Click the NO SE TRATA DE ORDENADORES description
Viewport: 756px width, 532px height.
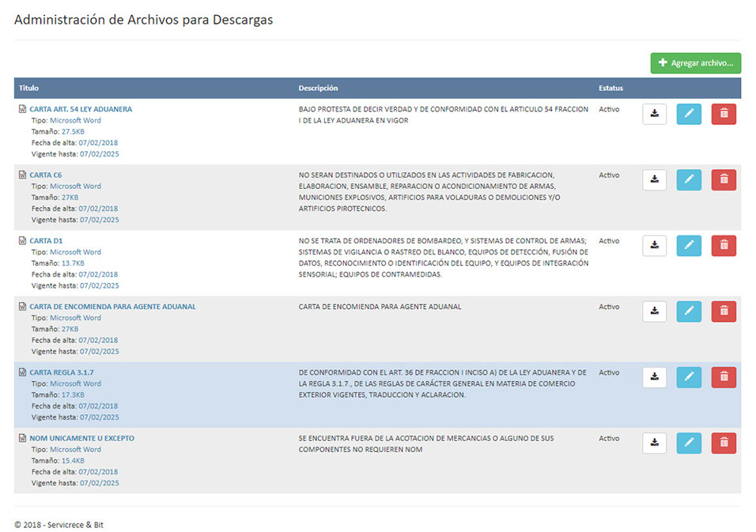(443, 258)
